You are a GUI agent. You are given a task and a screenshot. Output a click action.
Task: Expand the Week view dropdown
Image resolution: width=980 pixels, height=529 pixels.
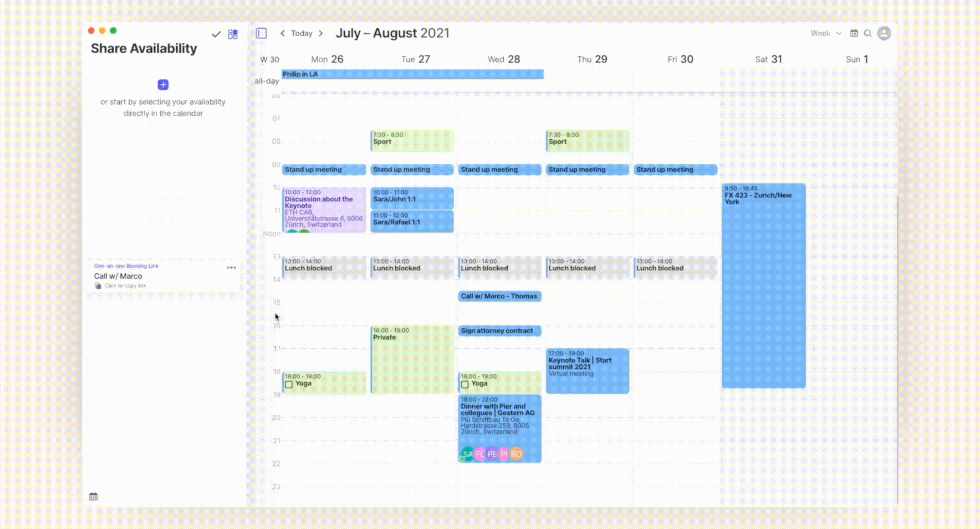tap(824, 33)
